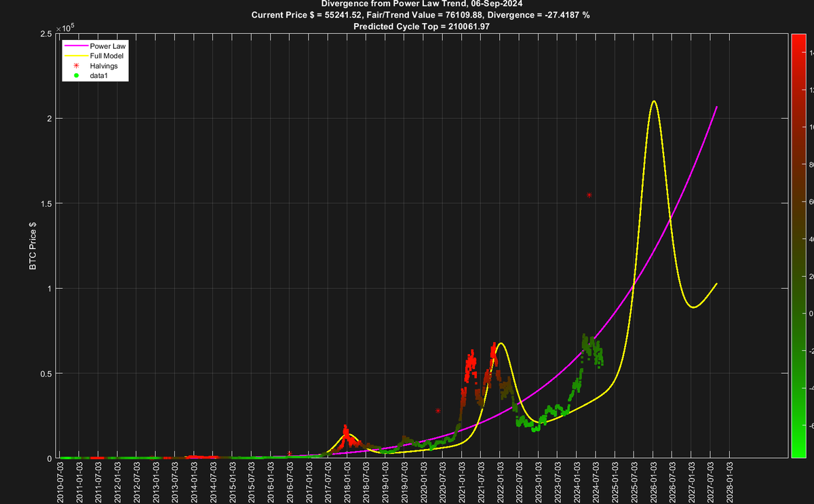Click the magenta Power Law curve end at 2027
This screenshot has width=814, height=504.
[x=716, y=107]
